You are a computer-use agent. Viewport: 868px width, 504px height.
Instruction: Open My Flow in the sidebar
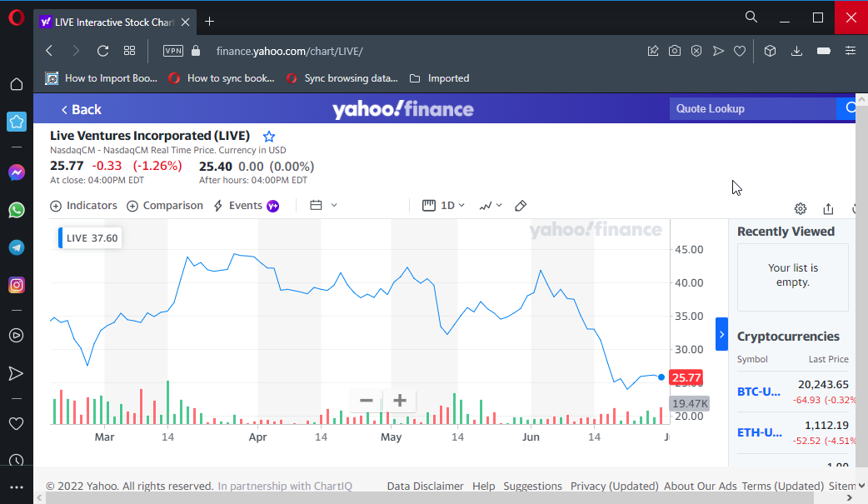pos(17,374)
